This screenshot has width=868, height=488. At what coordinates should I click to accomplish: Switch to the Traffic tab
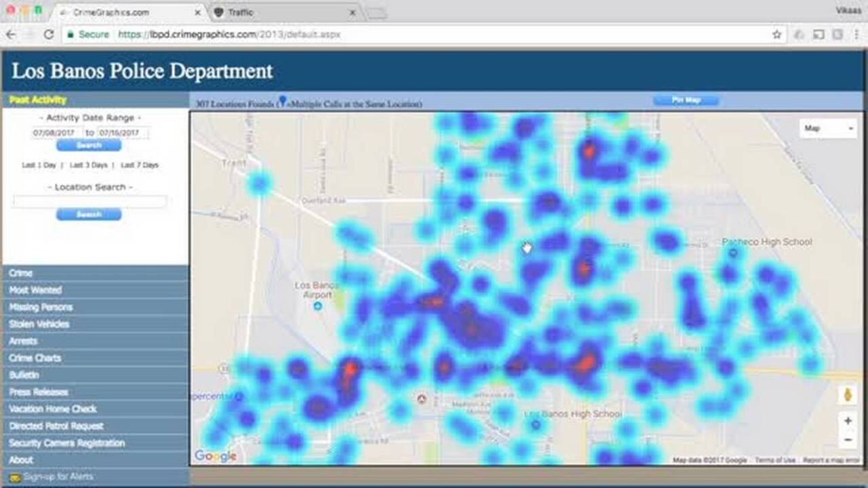pos(285,12)
